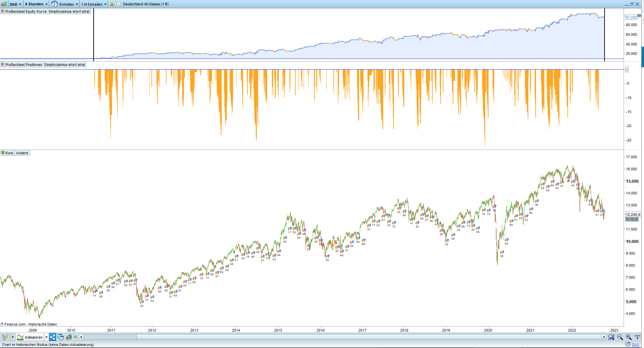Click the 80.000 equity axis label

631,25
